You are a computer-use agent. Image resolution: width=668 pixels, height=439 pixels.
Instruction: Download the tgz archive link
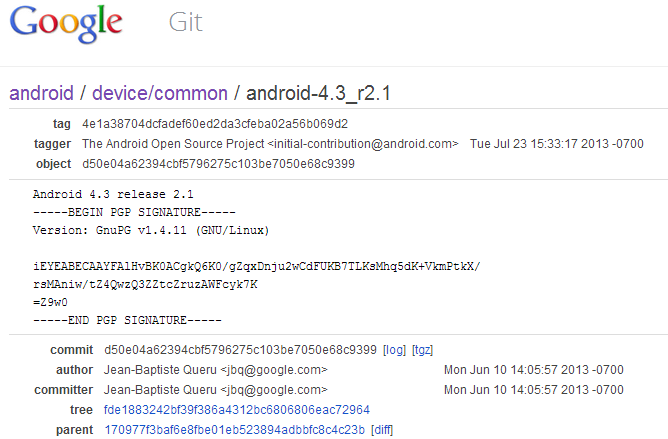pos(422,350)
